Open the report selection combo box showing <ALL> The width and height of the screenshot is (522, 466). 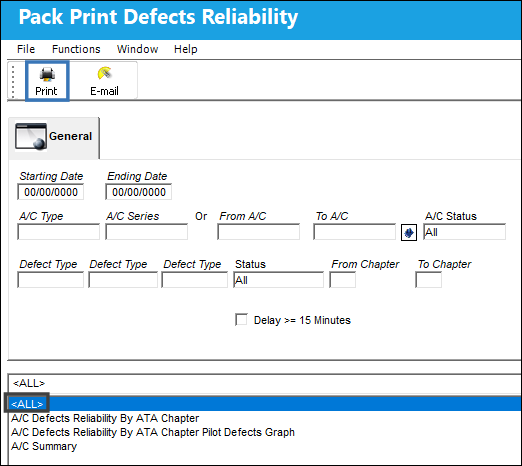[x=265, y=384]
